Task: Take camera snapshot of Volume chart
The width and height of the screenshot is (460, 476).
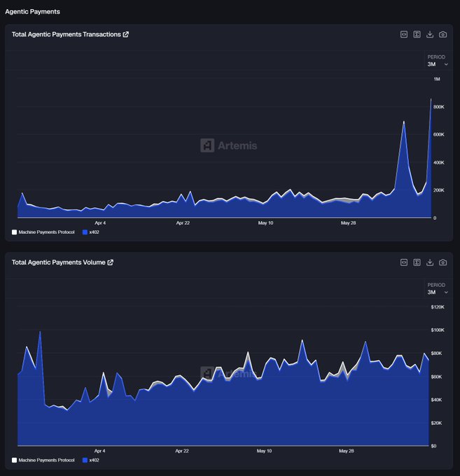Action: 442,262
